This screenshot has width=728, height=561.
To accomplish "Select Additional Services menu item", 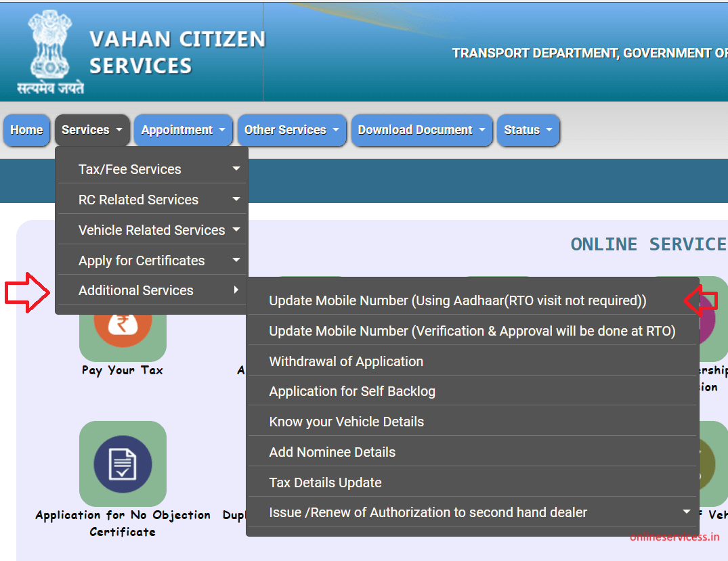I will tap(152, 290).
